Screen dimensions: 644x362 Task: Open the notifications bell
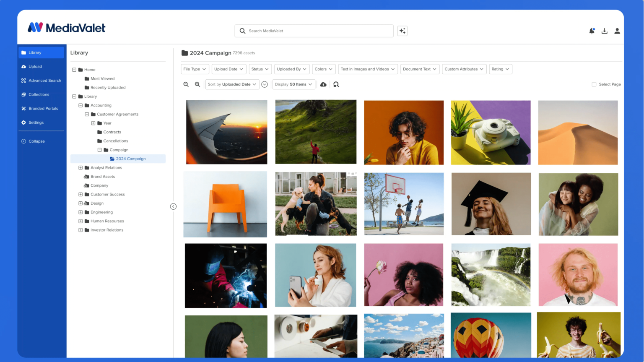coord(592,31)
